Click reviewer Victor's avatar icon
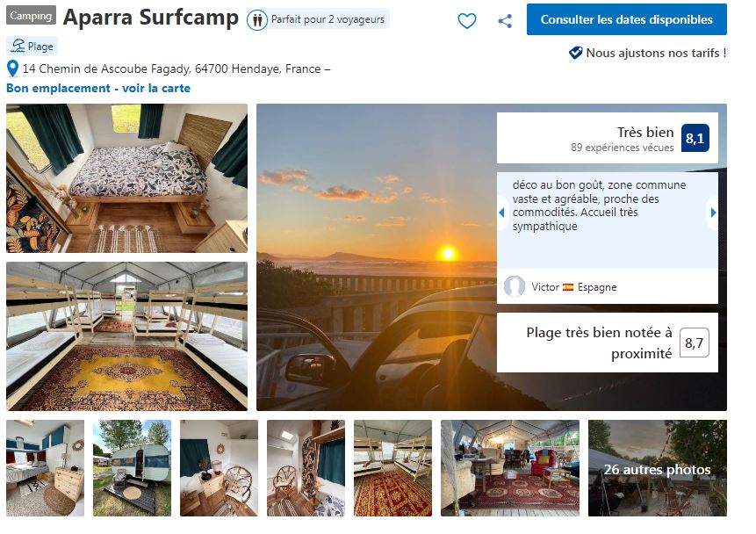 (x=515, y=286)
